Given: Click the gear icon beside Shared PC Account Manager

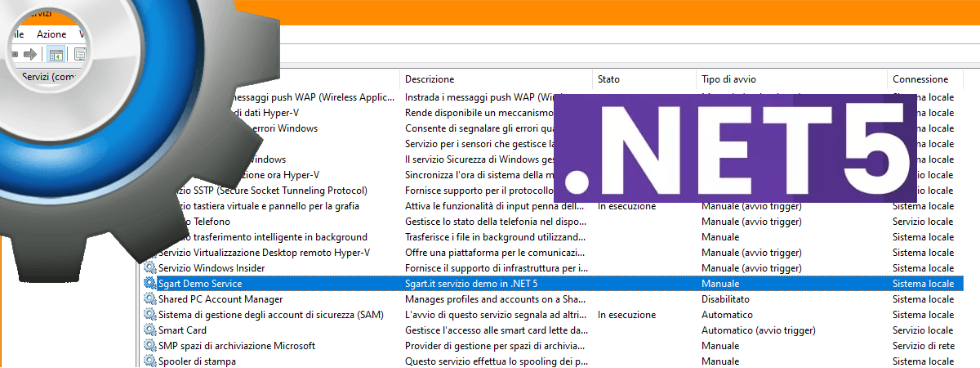Looking at the screenshot, I should point(150,299).
